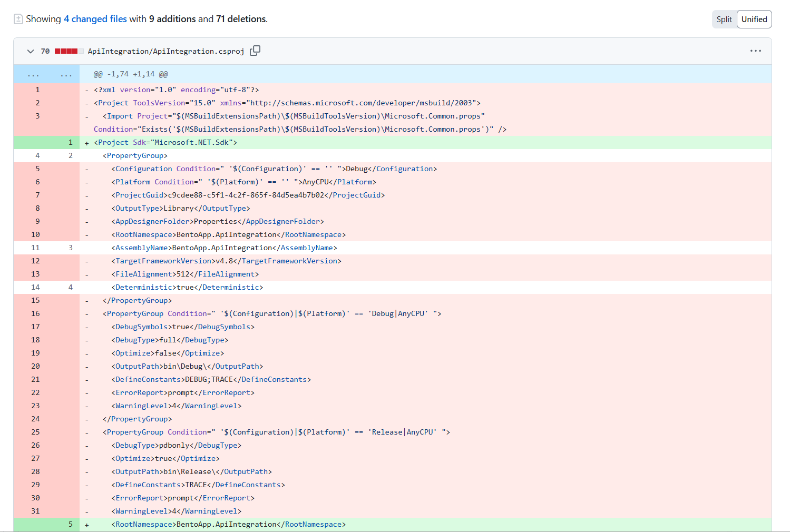The height and width of the screenshot is (532, 790).
Task: Click deleted TargetFrameworkVersion v4.8 line
Action: pos(425,261)
